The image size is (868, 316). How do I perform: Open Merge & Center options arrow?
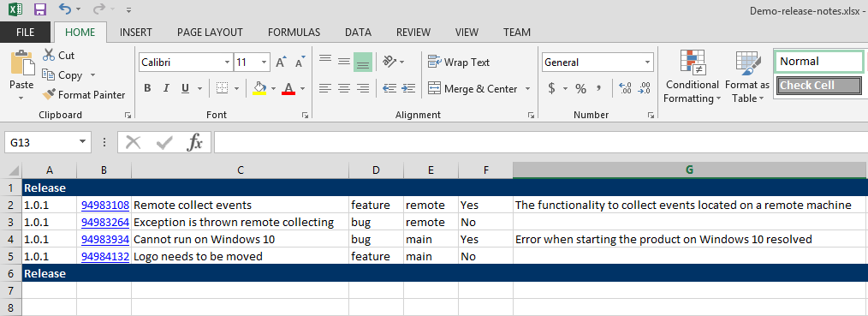click(527, 88)
